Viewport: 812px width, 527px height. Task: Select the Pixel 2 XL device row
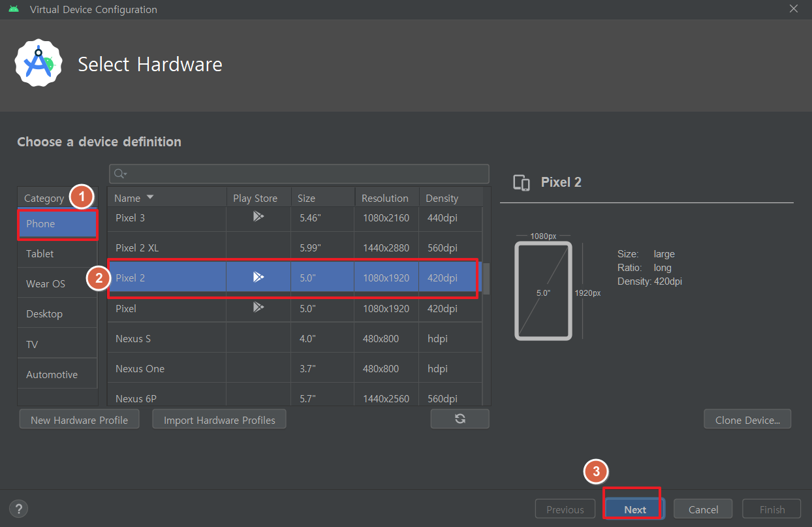click(x=295, y=248)
